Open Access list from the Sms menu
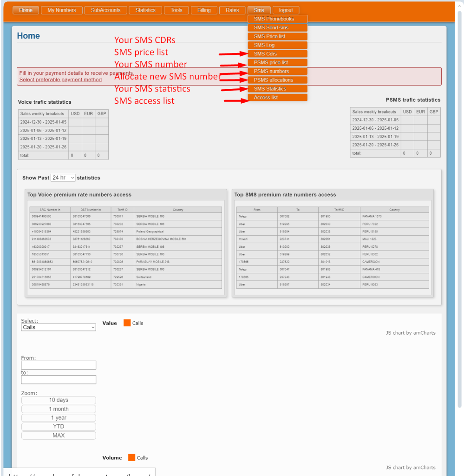Viewport: 464px width, 476px height. point(277,98)
